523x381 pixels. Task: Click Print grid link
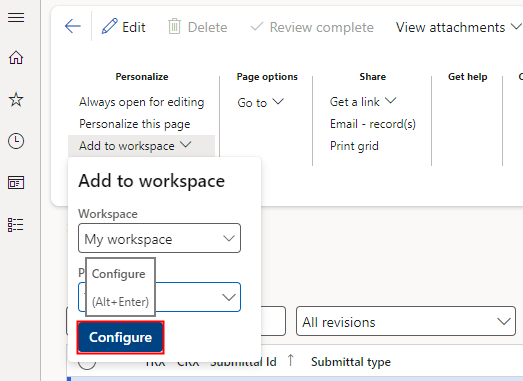click(x=354, y=146)
